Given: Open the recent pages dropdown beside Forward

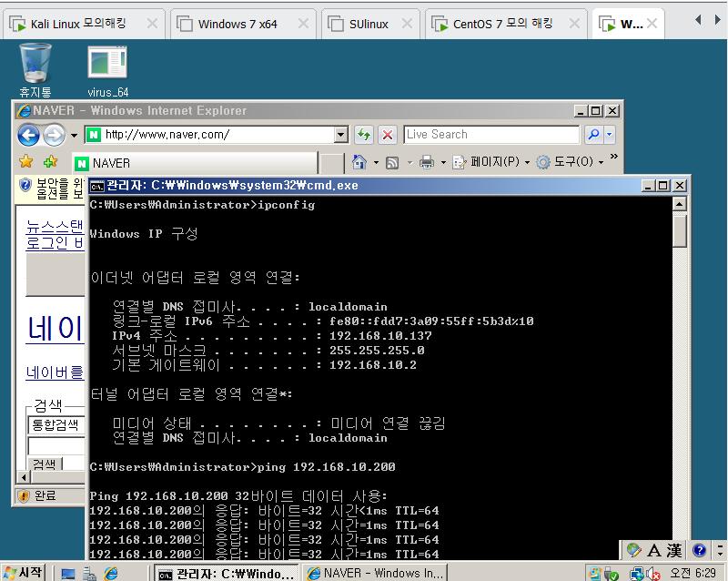Looking at the screenshot, I should [x=74, y=136].
